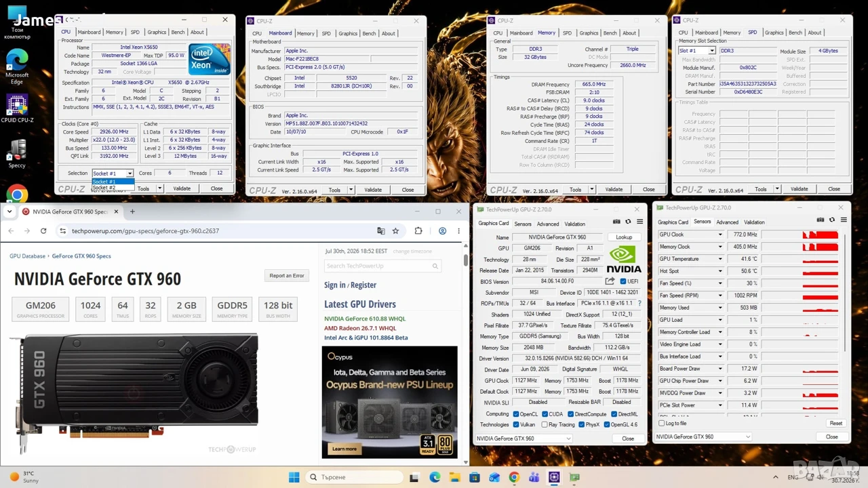Viewport: 868px width, 488px height.
Task: Take a screenshot in GPU-Z Graphics Card window
Action: click(x=616, y=222)
